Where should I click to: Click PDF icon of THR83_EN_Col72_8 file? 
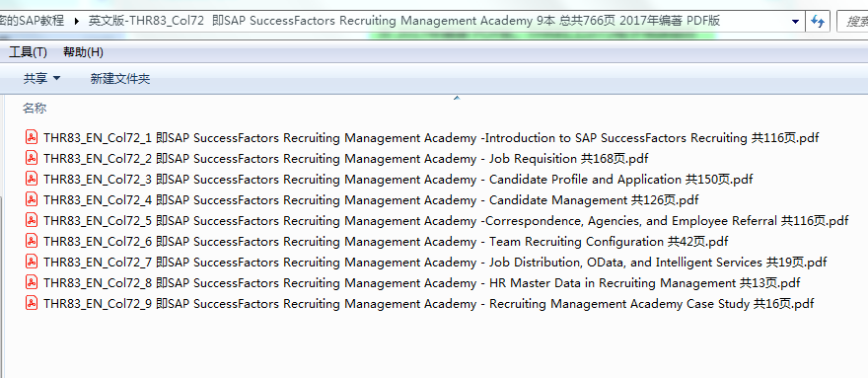click(x=32, y=282)
